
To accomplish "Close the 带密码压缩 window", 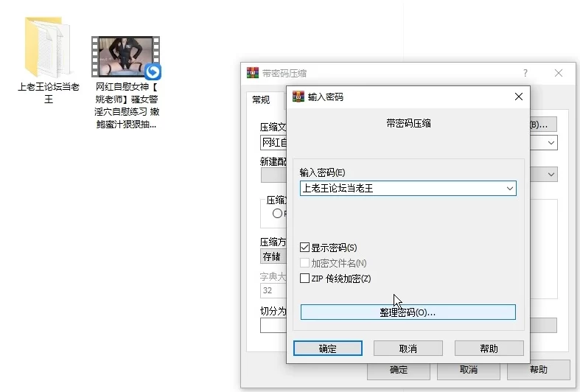I will pos(559,73).
